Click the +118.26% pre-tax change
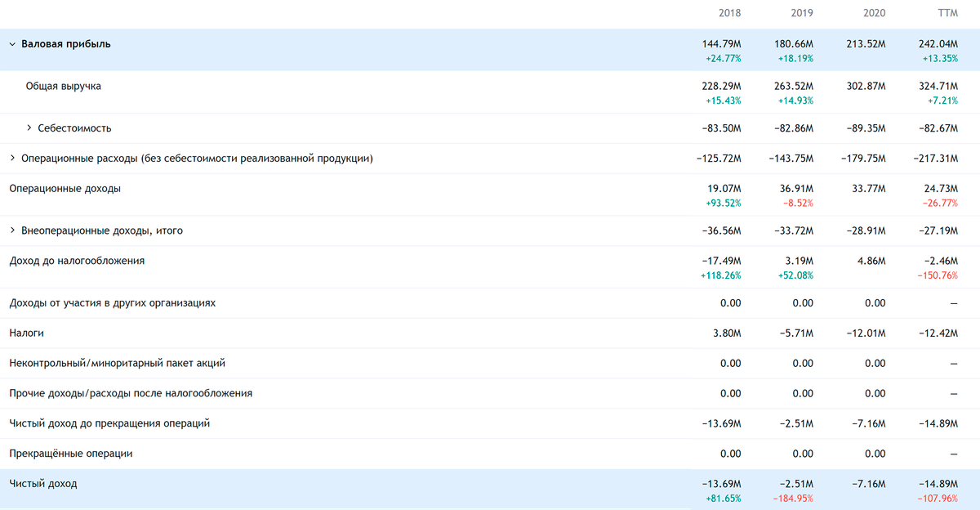Screen dimensions: 980x510 721,275
